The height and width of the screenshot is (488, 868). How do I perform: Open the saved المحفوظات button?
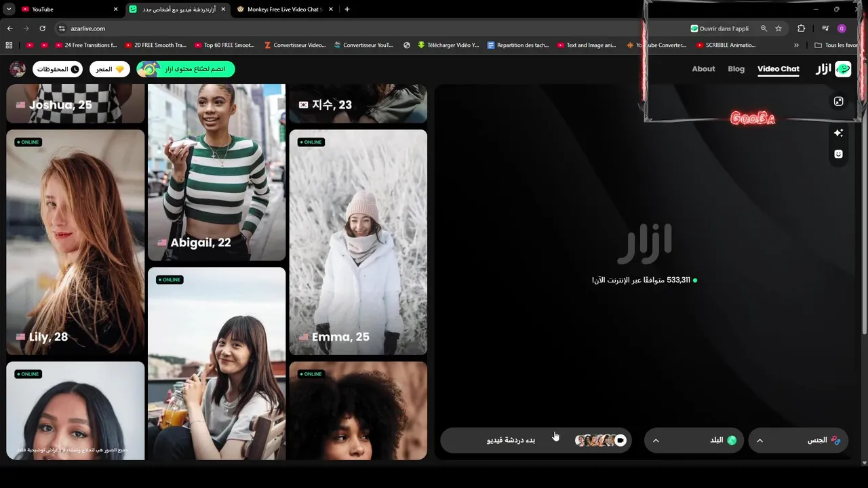[x=58, y=69]
